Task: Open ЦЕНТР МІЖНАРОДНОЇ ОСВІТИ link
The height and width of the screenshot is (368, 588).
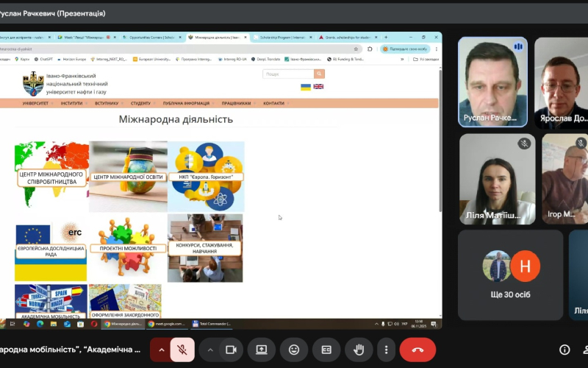Action: click(128, 177)
